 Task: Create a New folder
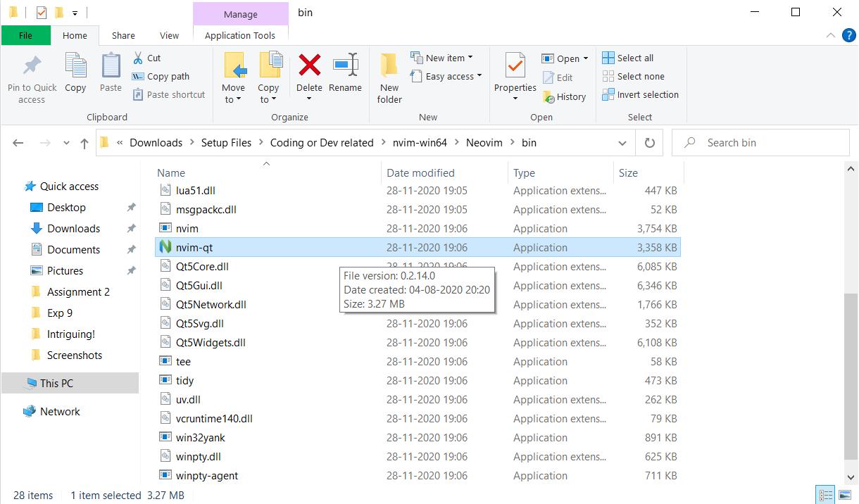389,78
